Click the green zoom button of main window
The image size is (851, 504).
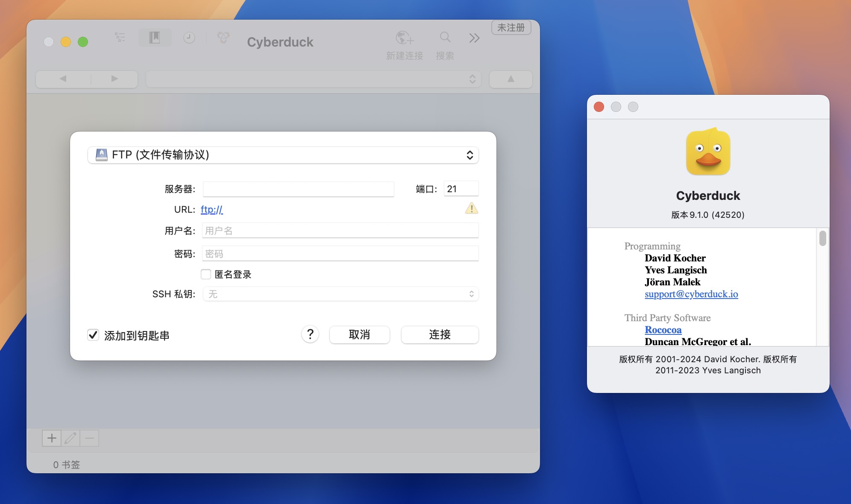click(x=83, y=42)
